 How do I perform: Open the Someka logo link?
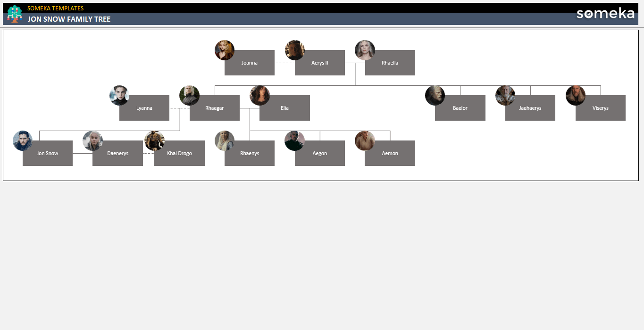[605, 14]
